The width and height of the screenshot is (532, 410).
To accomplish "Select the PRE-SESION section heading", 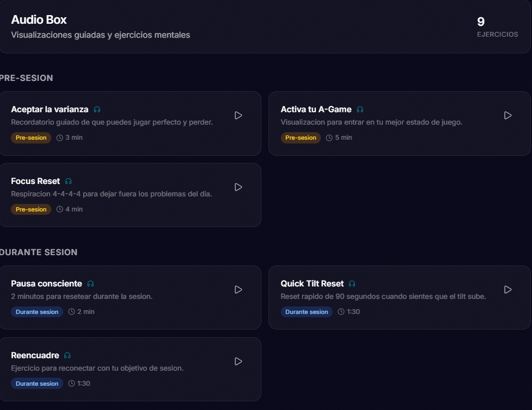I will (x=26, y=78).
